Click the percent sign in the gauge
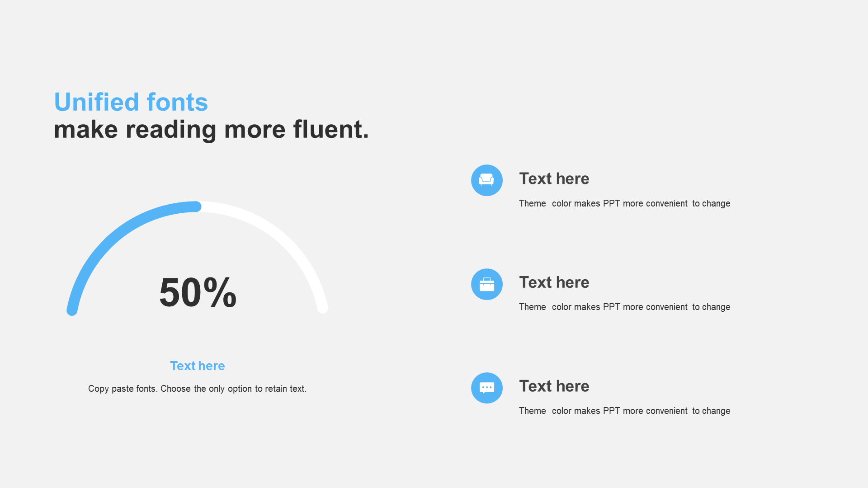Viewport: 868px width, 488px height. pyautogui.click(x=220, y=292)
